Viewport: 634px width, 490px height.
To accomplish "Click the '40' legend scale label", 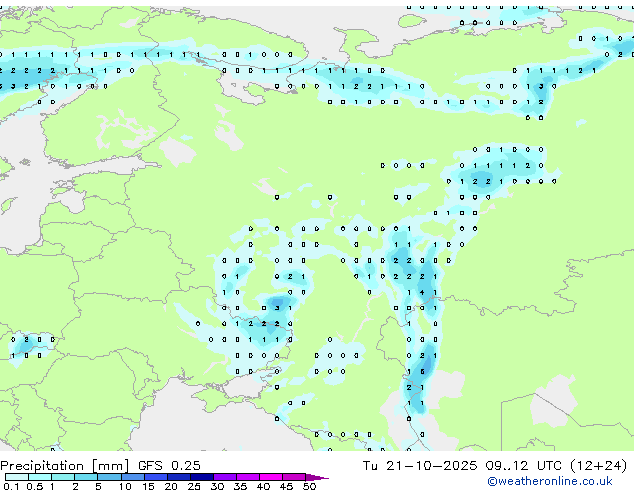I will click(x=264, y=486).
